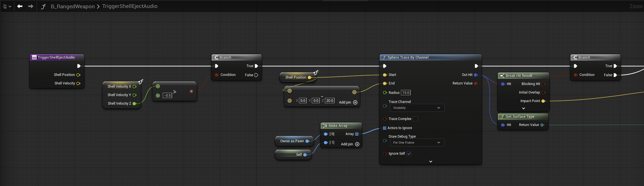Click Get Surface Type Return Value pin
Image resolution: width=644 pixels, height=186 pixels.
[x=542, y=125]
